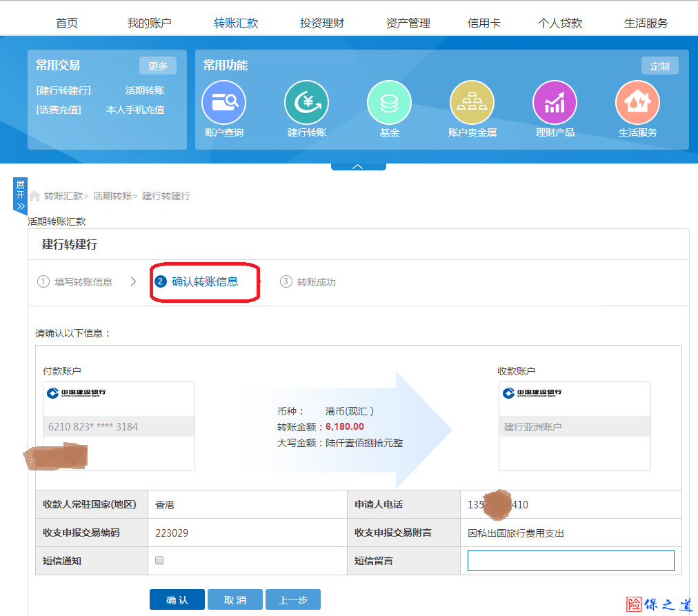Image resolution: width=698 pixels, height=616 pixels.
Task: Open the 信用卡 menu
Action: [484, 23]
